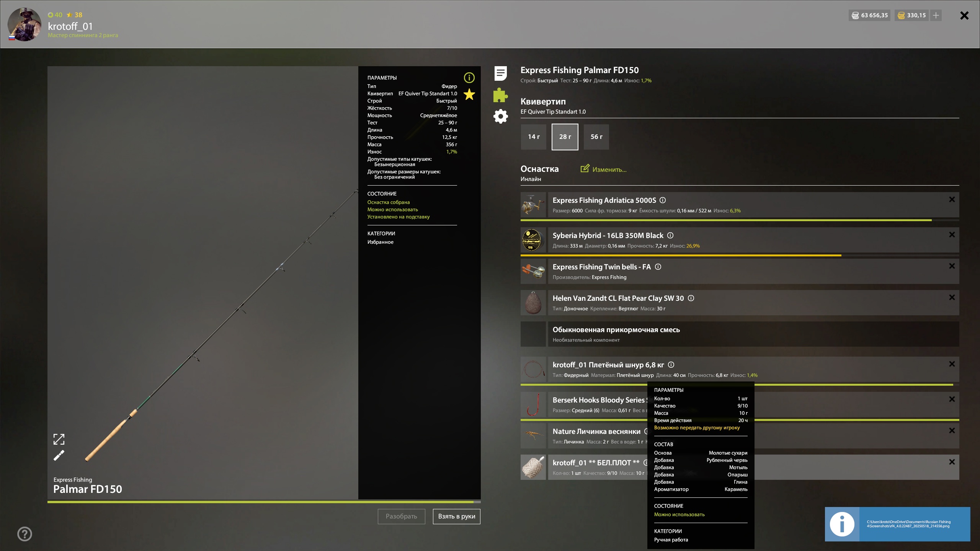This screenshot has width=980, height=551.
Task: Click the Nature Личинка веснянки title
Action: pyautogui.click(x=596, y=431)
